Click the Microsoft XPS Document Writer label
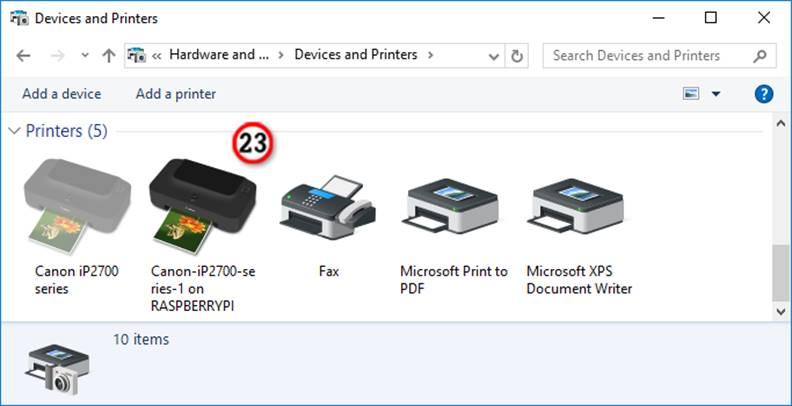 (x=579, y=280)
